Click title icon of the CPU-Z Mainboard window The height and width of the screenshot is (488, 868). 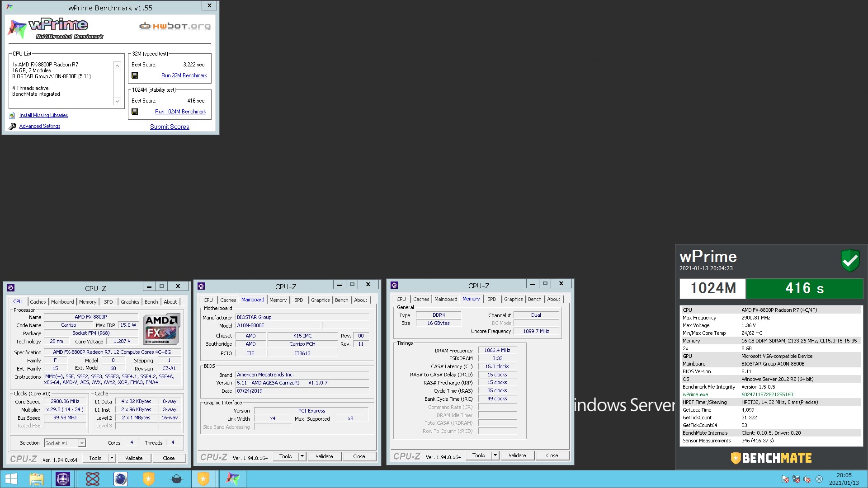click(x=201, y=286)
